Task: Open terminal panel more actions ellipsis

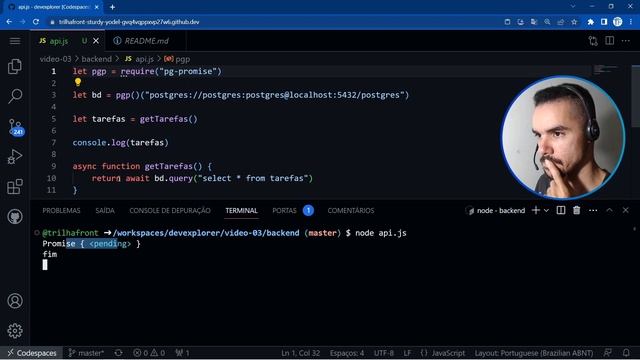Action: point(593,210)
